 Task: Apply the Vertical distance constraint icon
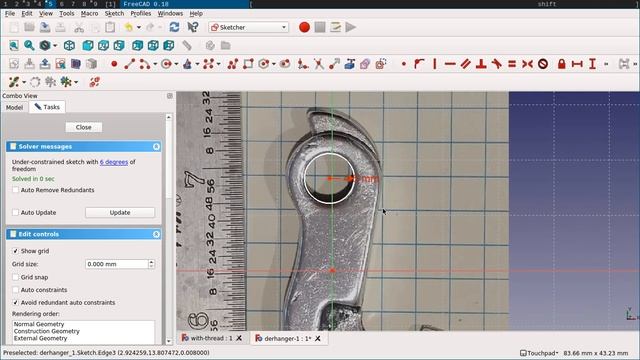(x=592, y=64)
